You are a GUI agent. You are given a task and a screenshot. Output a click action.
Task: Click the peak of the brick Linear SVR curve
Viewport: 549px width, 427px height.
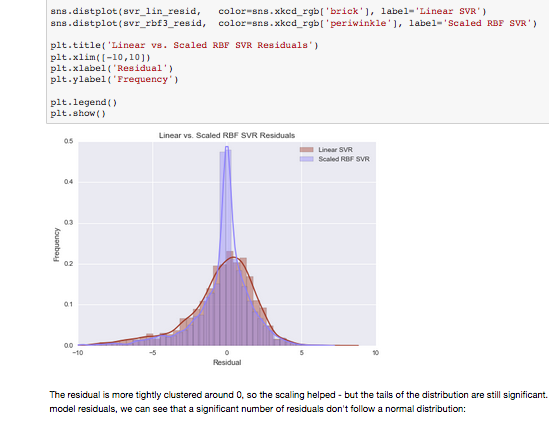(234, 258)
